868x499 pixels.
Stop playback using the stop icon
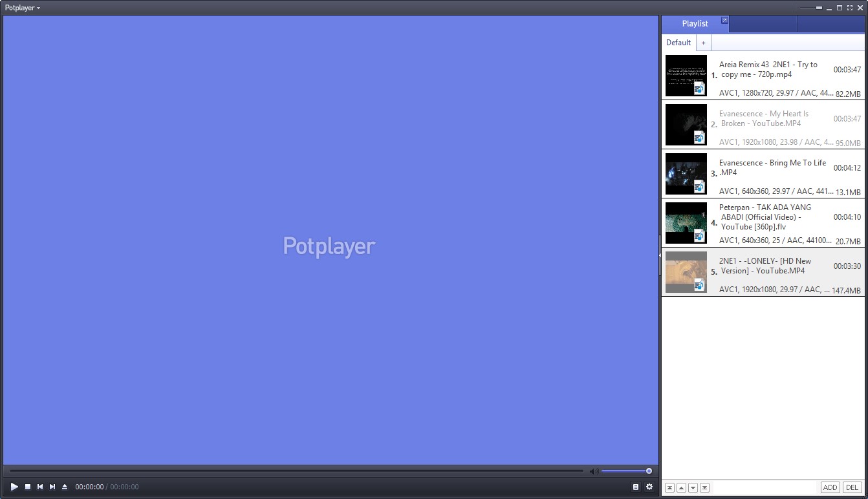tap(27, 487)
